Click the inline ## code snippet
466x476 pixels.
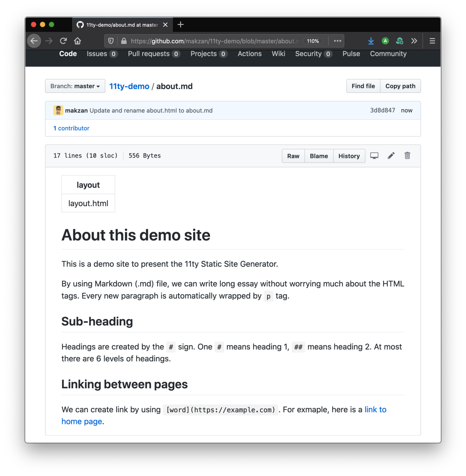pos(298,347)
